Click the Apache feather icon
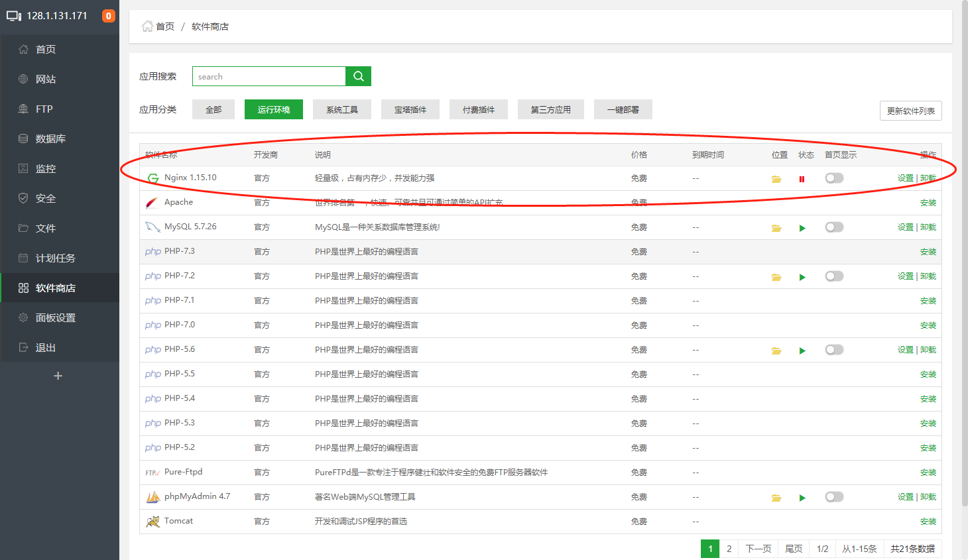The height and width of the screenshot is (560, 968). 152,203
